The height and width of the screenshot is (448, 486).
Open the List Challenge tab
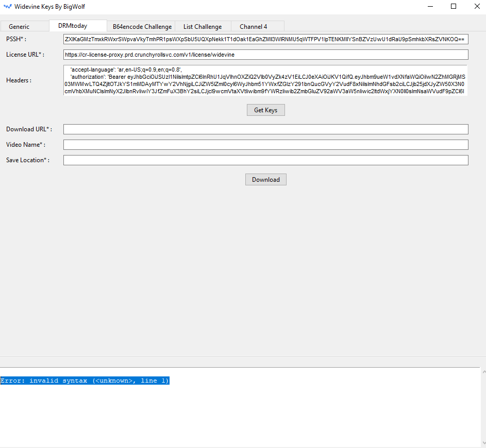[203, 27]
